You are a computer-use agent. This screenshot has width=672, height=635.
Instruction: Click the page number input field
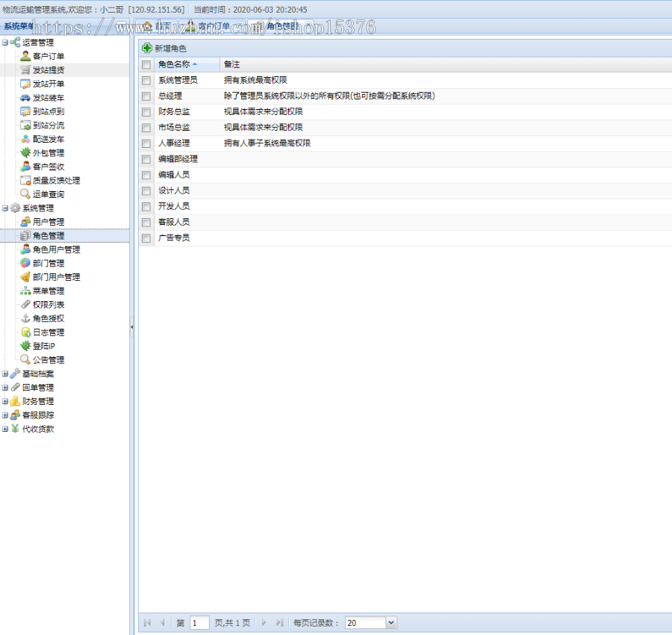pyautogui.click(x=199, y=622)
